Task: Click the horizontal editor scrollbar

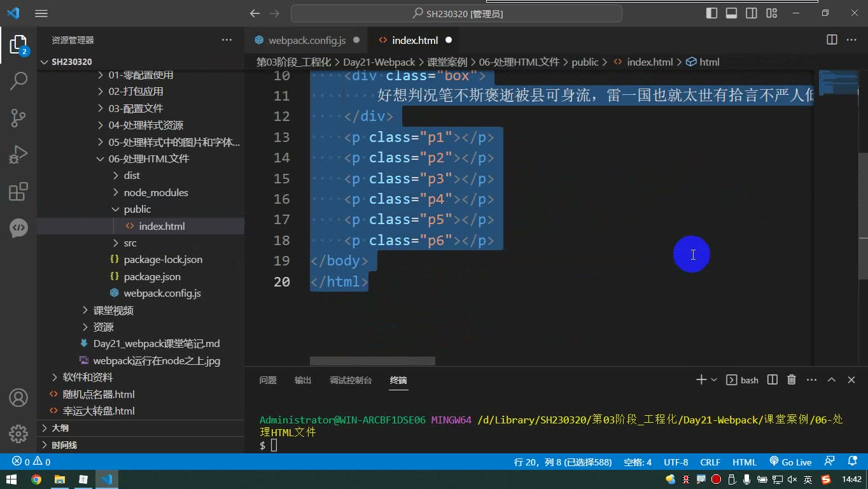Action: click(x=372, y=360)
